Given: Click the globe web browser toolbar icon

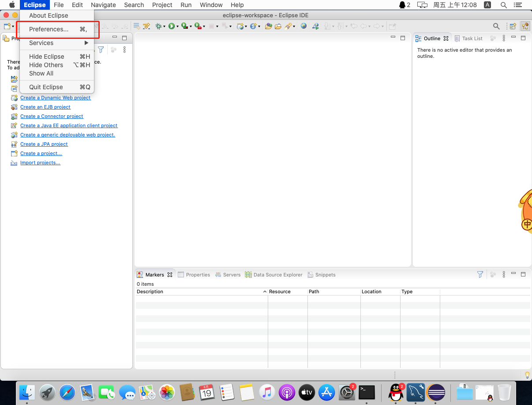Looking at the screenshot, I should pos(303,26).
